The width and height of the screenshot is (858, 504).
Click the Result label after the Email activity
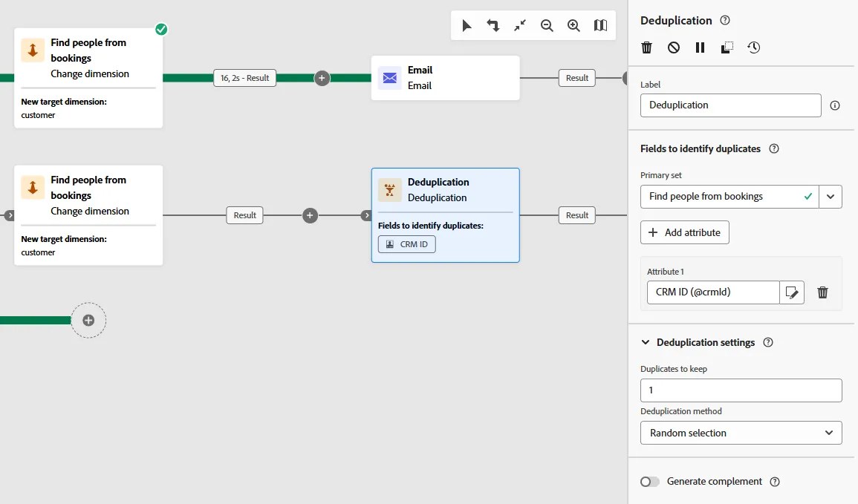tap(577, 78)
